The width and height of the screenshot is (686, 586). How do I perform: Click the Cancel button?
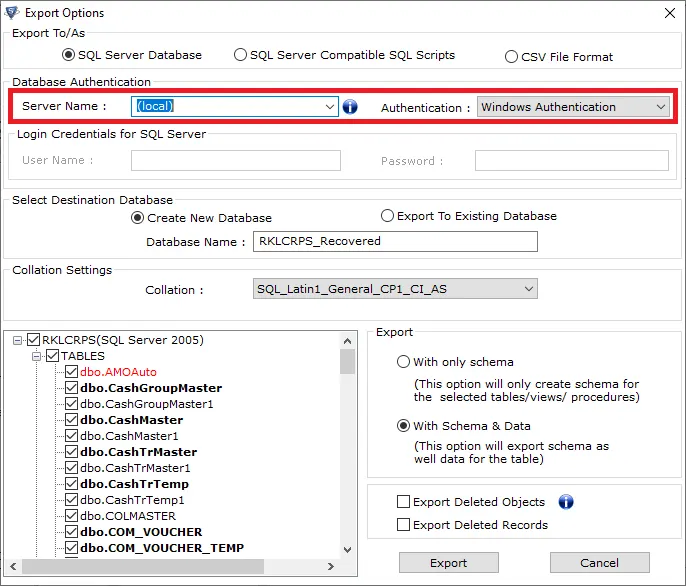point(599,562)
